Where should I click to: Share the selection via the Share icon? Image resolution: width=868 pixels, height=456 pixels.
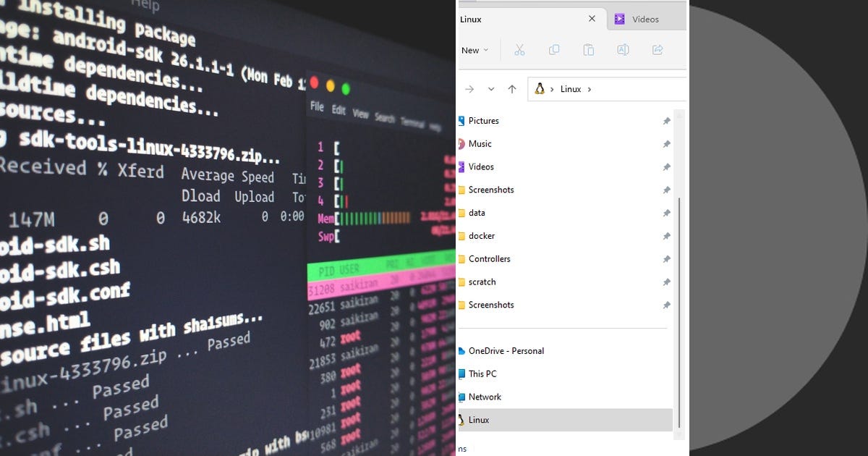point(658,50)
